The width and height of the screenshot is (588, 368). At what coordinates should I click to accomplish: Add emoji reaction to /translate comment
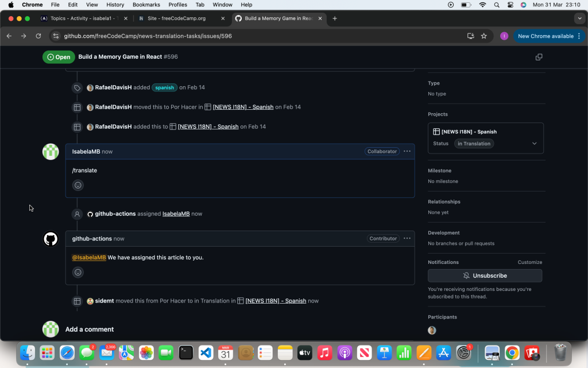coord(78,185)
